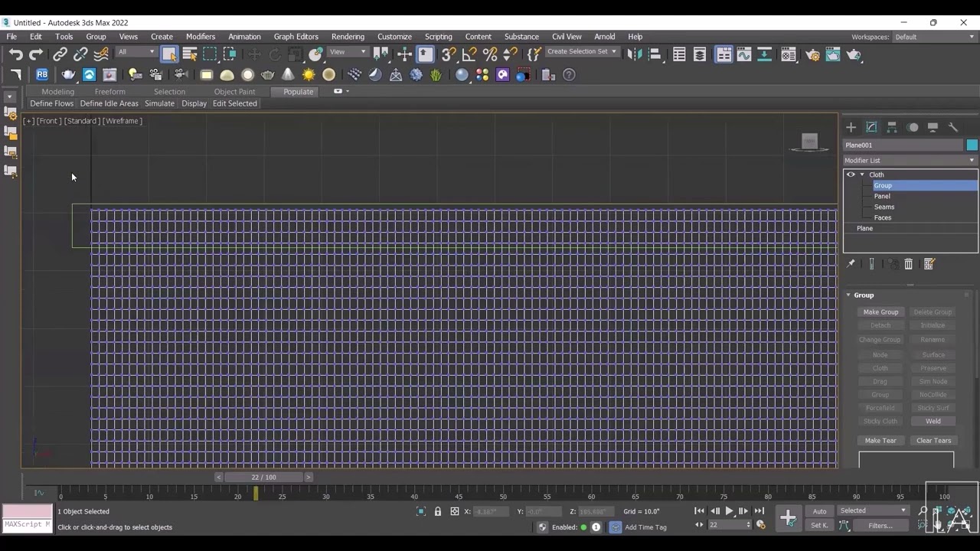The image size is (980, 551).
Task: Open Render Setup teapot icon
Action: pyautogui.click(x=812, y=54)
